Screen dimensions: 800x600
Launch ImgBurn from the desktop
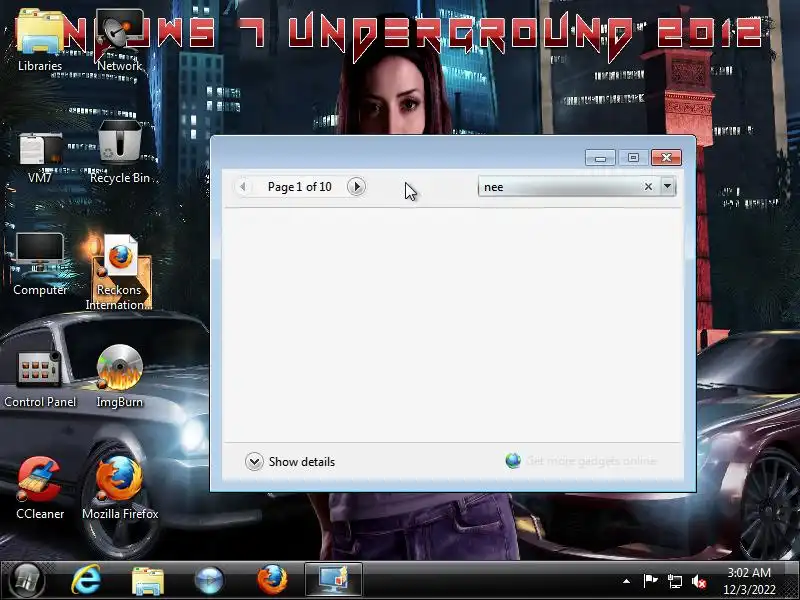119,377
